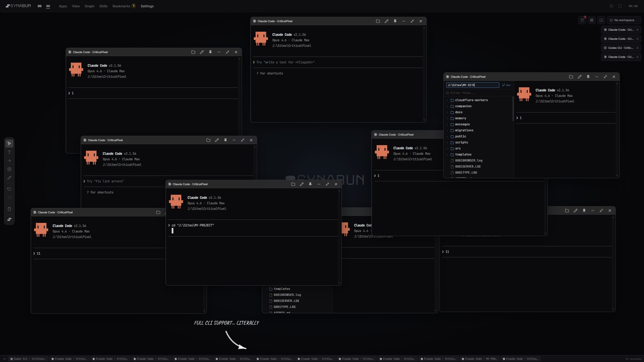Click the Trash tool in the left sidebar
The image size is (644, 362).
pos(9,209)
